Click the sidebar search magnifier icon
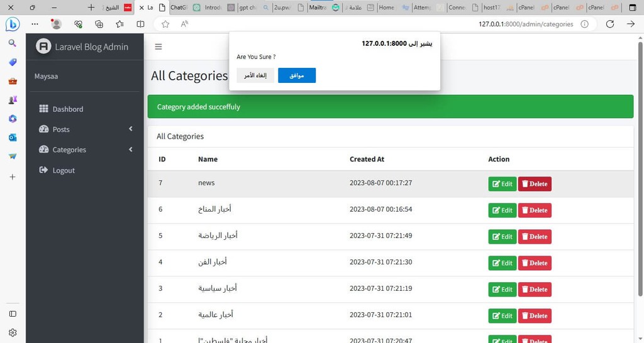 [x=13, y=43]
